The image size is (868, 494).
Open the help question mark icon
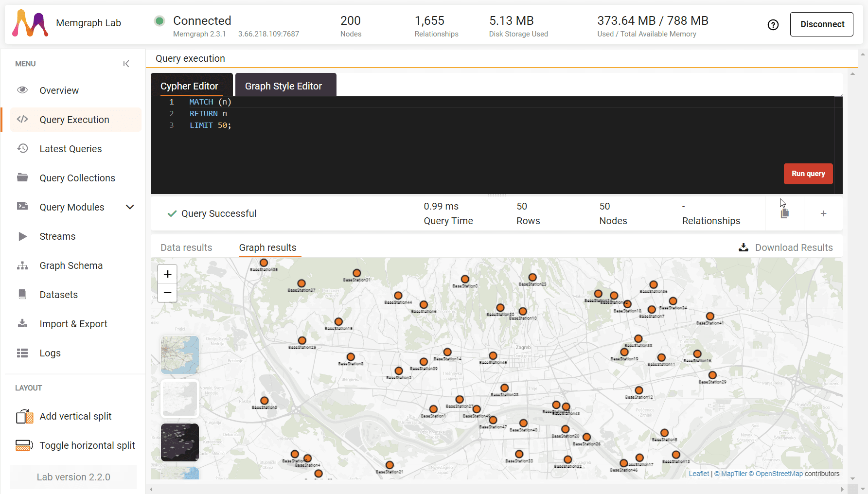click(773, 25)
